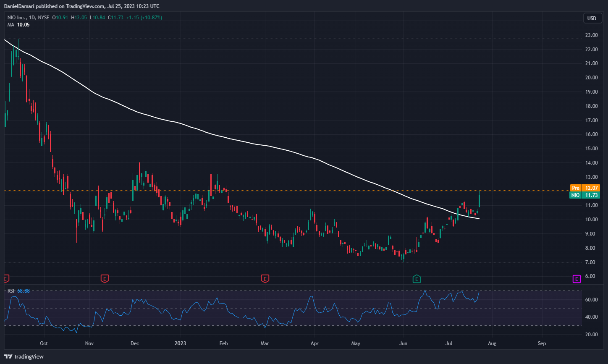Click the 2023 label on the time axis
The image size is (608, 364).
click(x=180, y=343)
